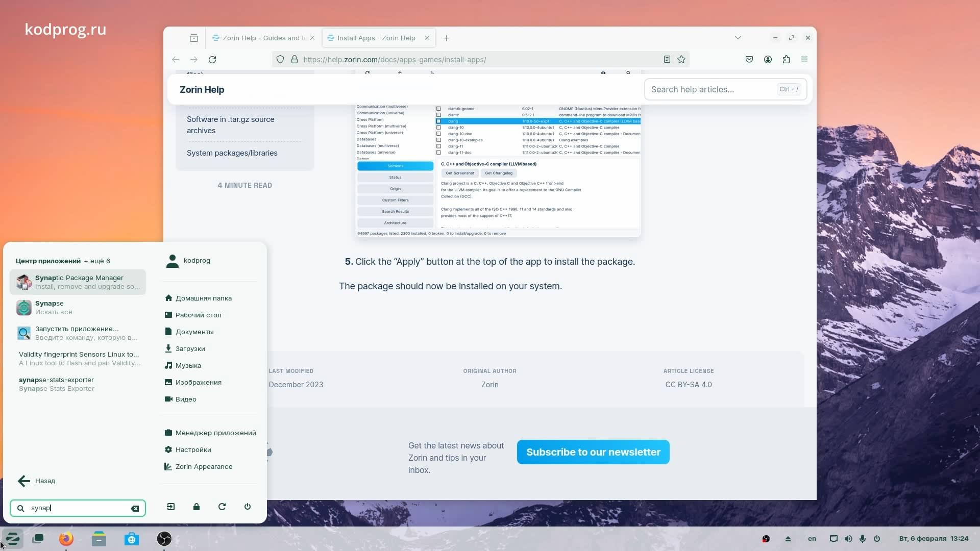Open Видео folder shortcut
This screenshot has width=980, height=551.
(x=181, y=399)
